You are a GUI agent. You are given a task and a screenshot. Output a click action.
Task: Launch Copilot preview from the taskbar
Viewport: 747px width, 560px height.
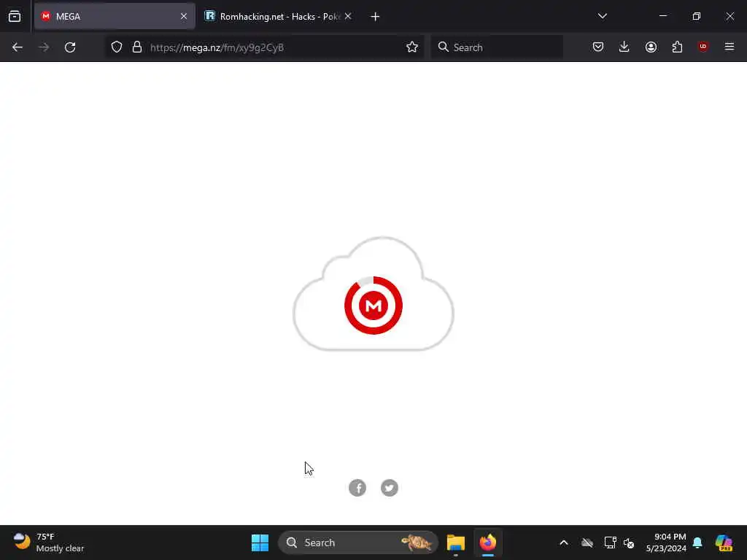[x=724, y=542]
